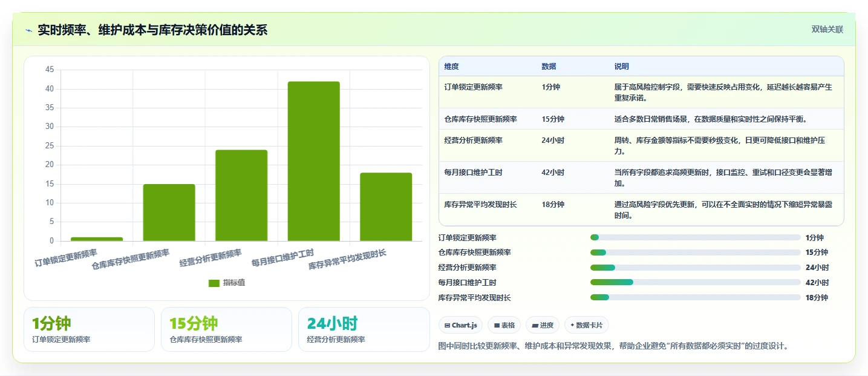
Task: Toggle the 指标值 legend swatch
Action: coord(214,283)
